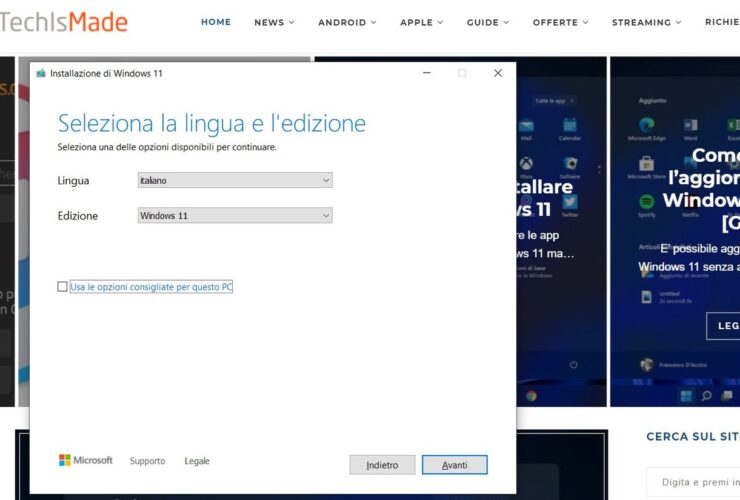Click the TechIsMade site logo
The height and width of the screenshot is (500, 740).
tap(64, 22)
